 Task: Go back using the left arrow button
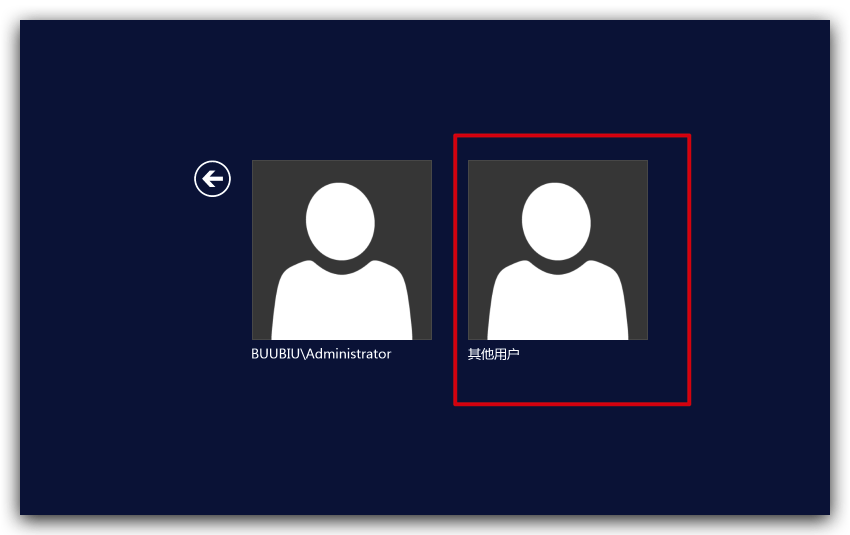click(212, 179)
